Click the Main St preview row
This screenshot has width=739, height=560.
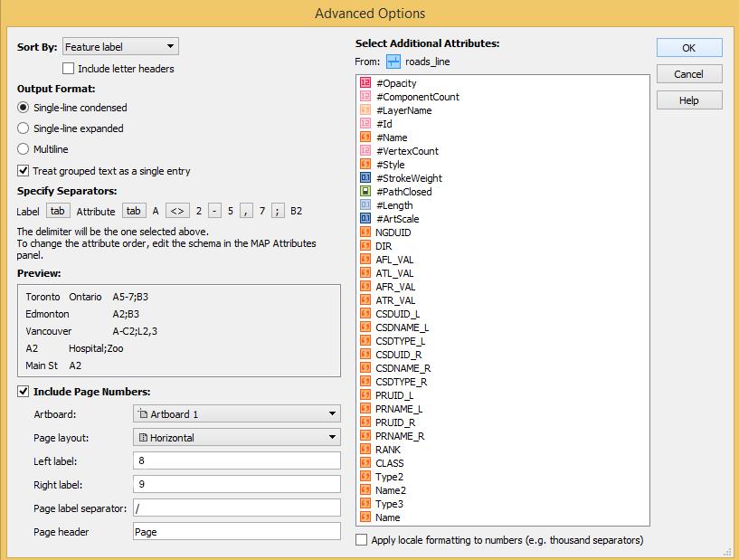point(53,365)
